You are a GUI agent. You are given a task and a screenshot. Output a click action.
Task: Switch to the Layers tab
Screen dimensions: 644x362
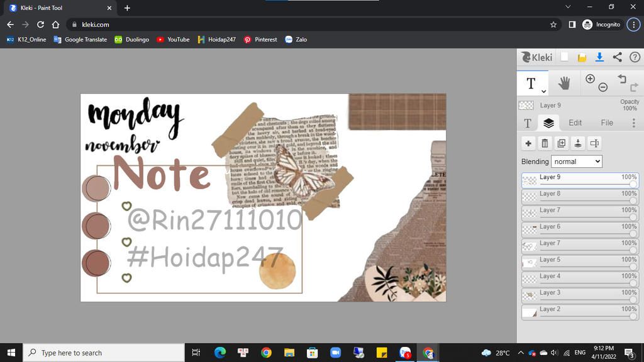pyautogui.click(x=548, y=123)
